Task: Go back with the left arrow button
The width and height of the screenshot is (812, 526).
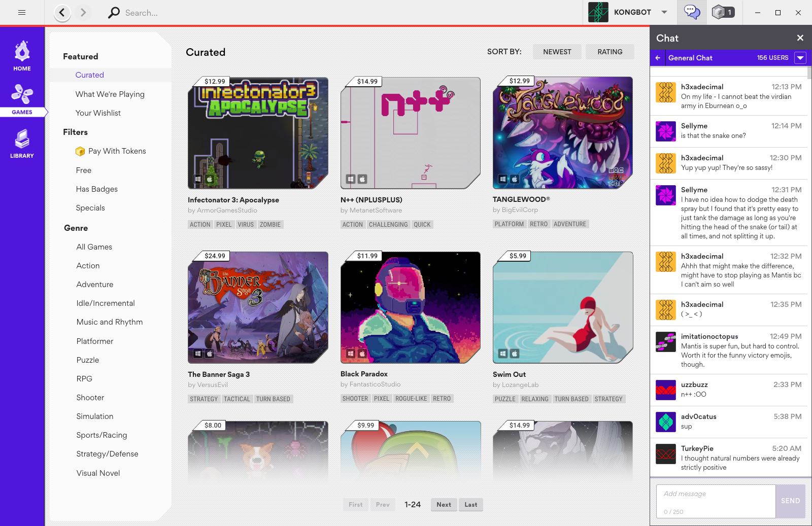Action: [62, 13]
